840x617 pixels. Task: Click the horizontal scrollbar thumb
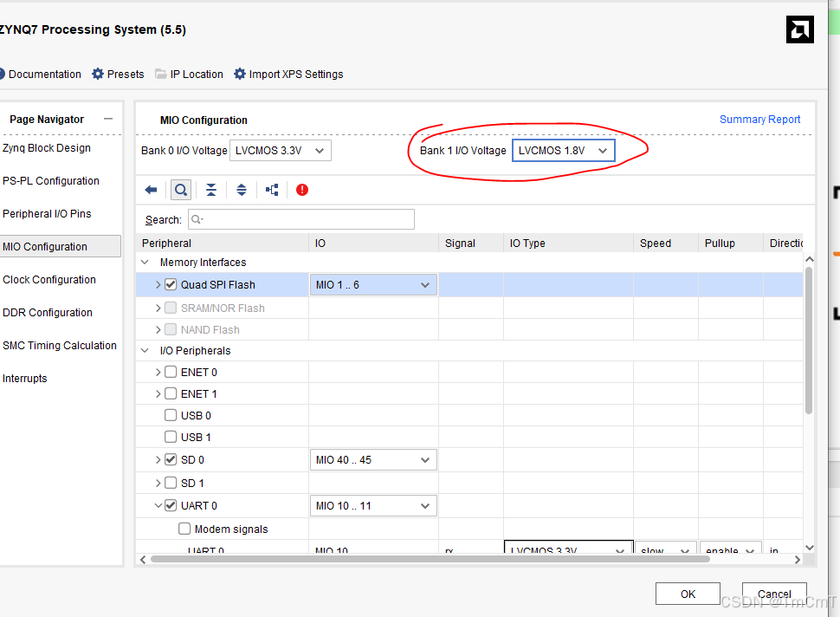point(430,559)
